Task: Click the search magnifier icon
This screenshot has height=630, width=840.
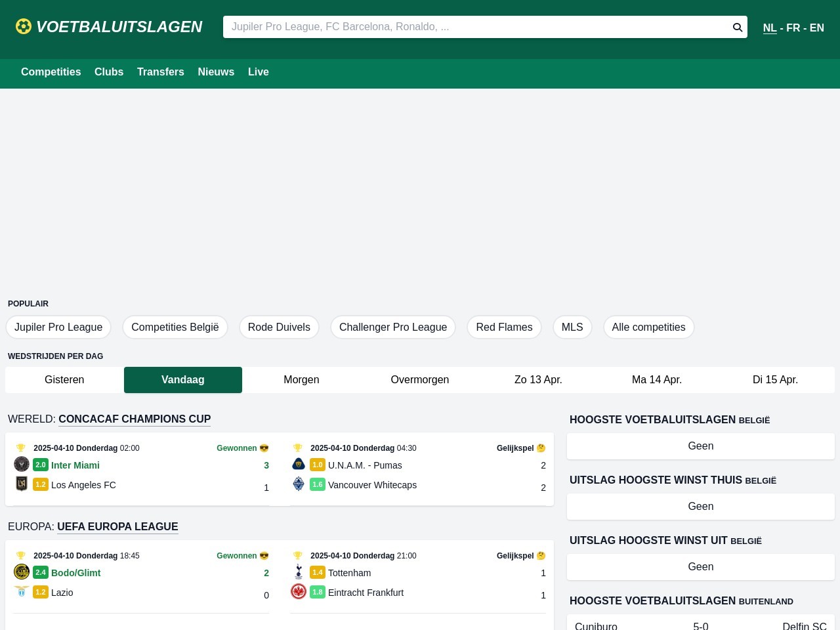Action: point(738,27)
